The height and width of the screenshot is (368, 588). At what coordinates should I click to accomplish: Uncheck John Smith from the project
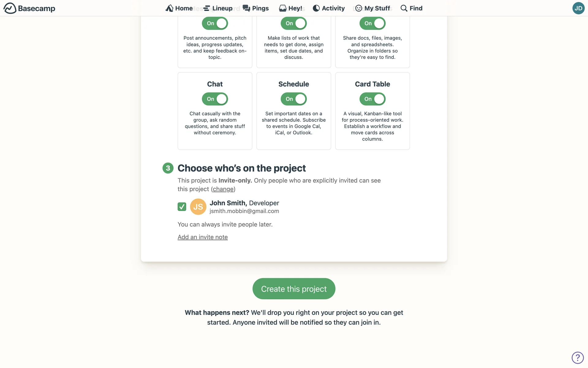click(182, 207)
